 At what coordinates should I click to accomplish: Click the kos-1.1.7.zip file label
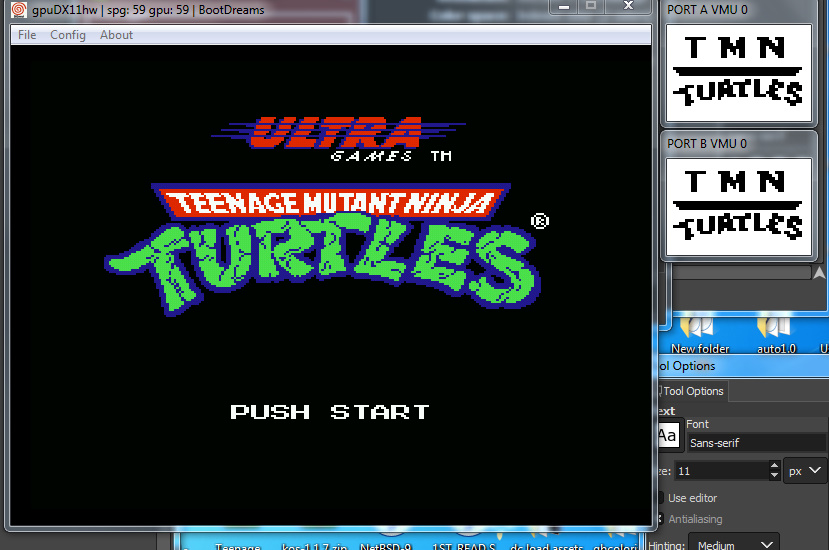[314, 546]
